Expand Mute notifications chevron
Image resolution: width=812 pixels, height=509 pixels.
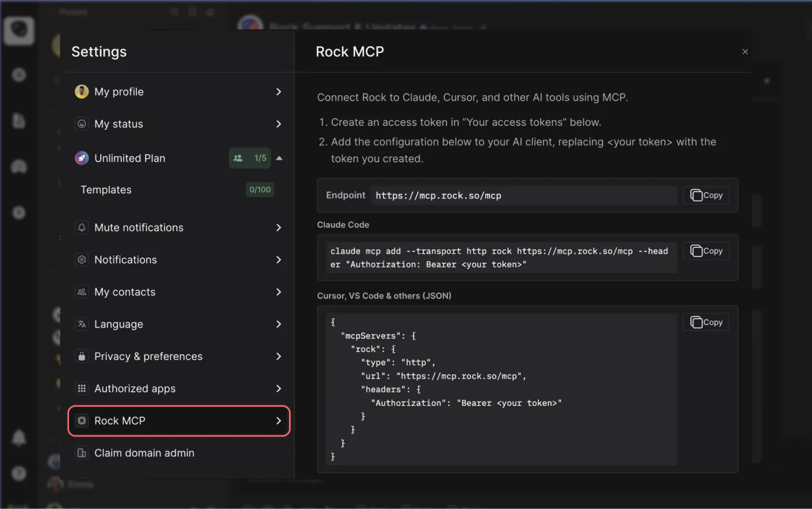tap(278, 228)
